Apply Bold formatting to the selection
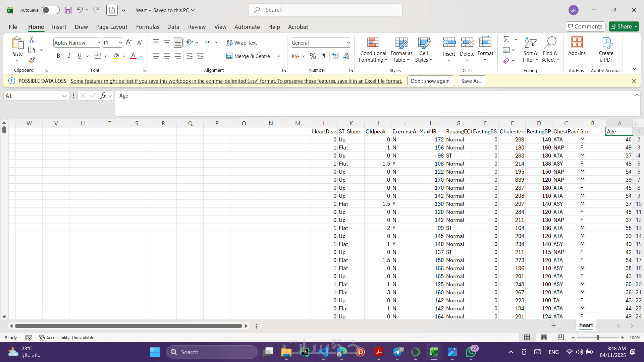The height and width of the screenshot is (362, 644). coord(58,56)
